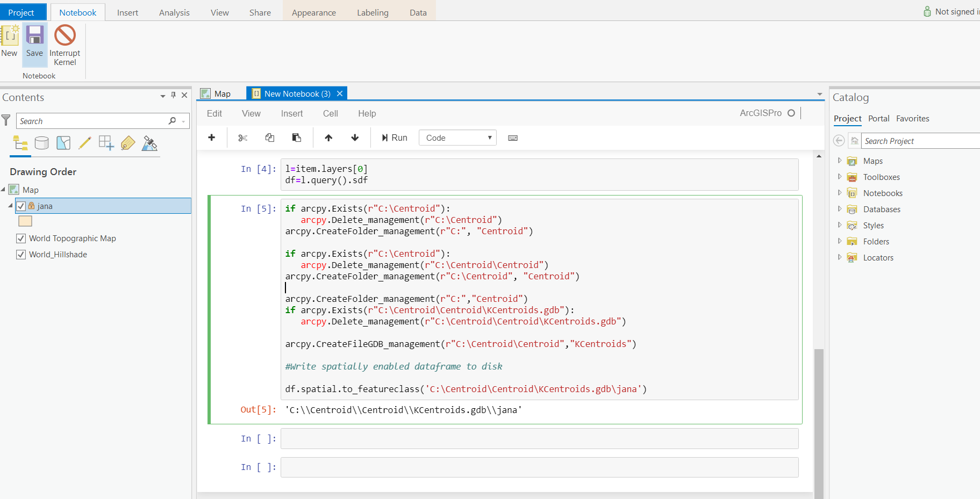Switch to the Analysis ribbon tab
Image resolution: width=980 pixels, height=499 pixels.
tap(174, 12)
